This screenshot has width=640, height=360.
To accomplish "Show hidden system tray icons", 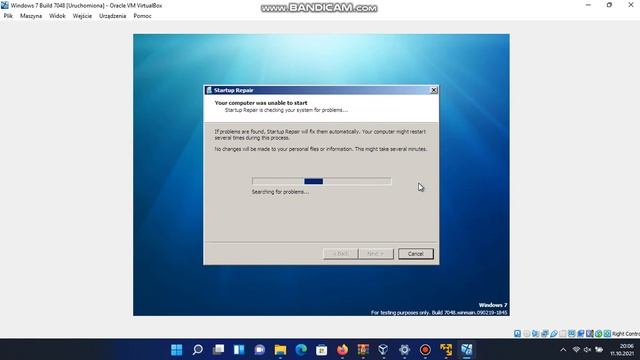I will (x=563, y=350).
